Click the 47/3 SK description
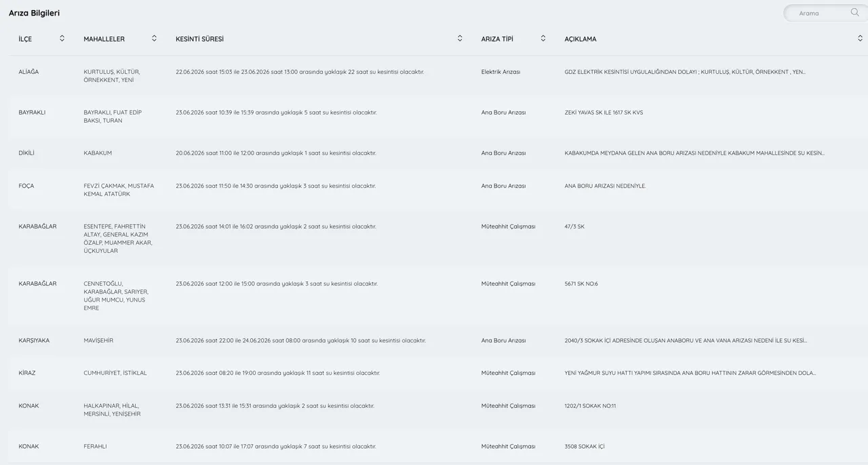 (574, 226)
